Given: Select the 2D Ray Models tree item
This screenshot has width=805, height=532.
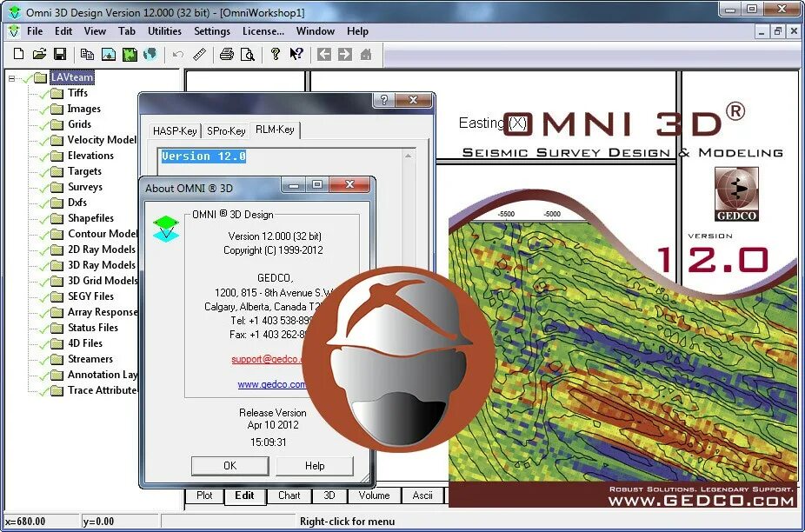Looking at the screenshot, I should coord(102,249).
